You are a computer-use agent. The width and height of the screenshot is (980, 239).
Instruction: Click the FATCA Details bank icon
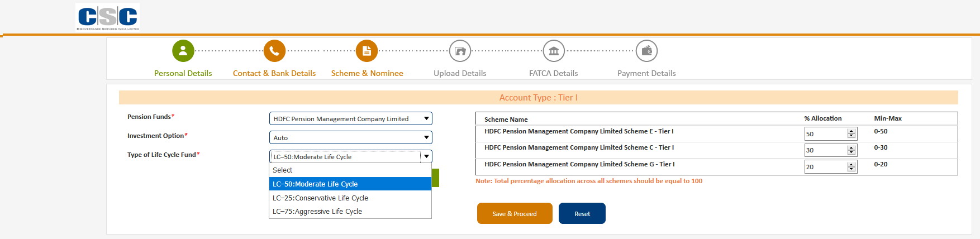(554, 51)
